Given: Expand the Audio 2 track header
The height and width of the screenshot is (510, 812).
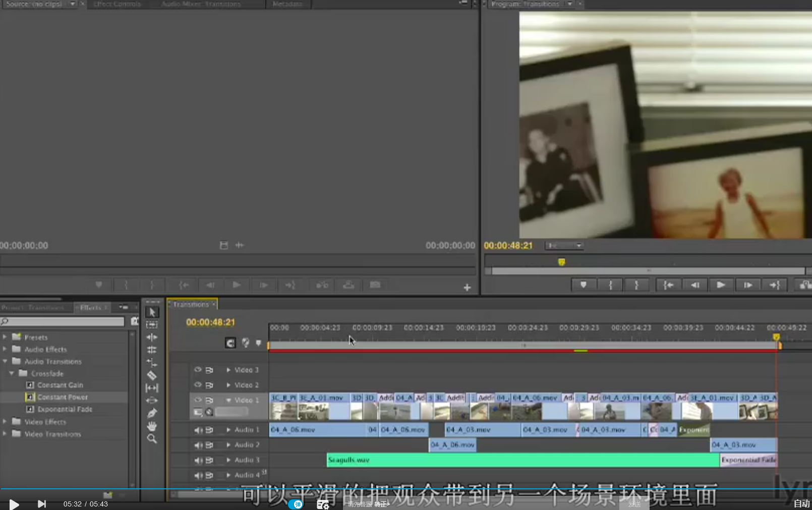Looking at the screenshot, I should [228, 445].
